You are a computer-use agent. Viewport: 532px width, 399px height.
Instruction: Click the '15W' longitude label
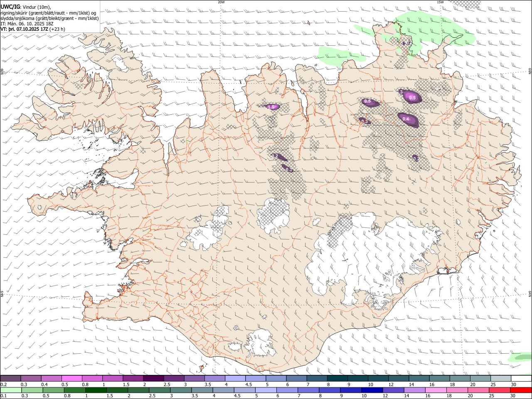440,2
